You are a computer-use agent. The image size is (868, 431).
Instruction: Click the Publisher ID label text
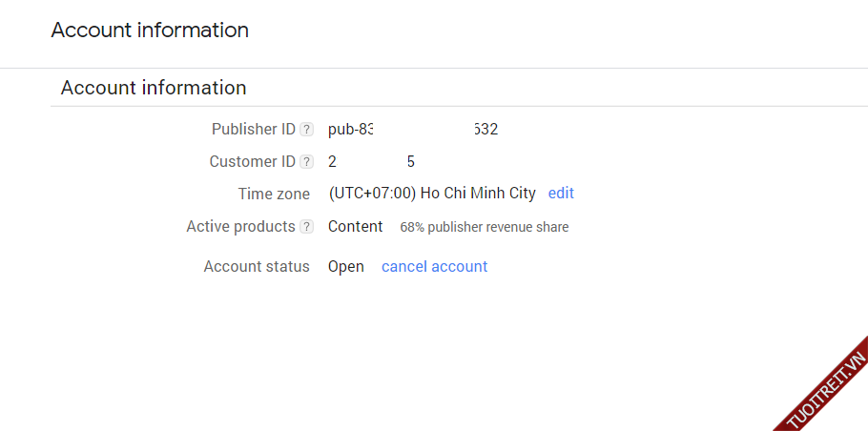click(x=254, y=130)
